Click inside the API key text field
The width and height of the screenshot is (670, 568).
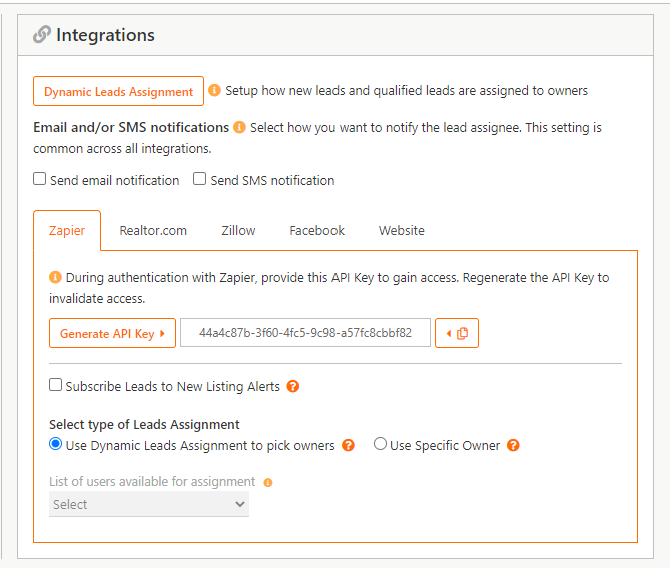tap(305, 333)
